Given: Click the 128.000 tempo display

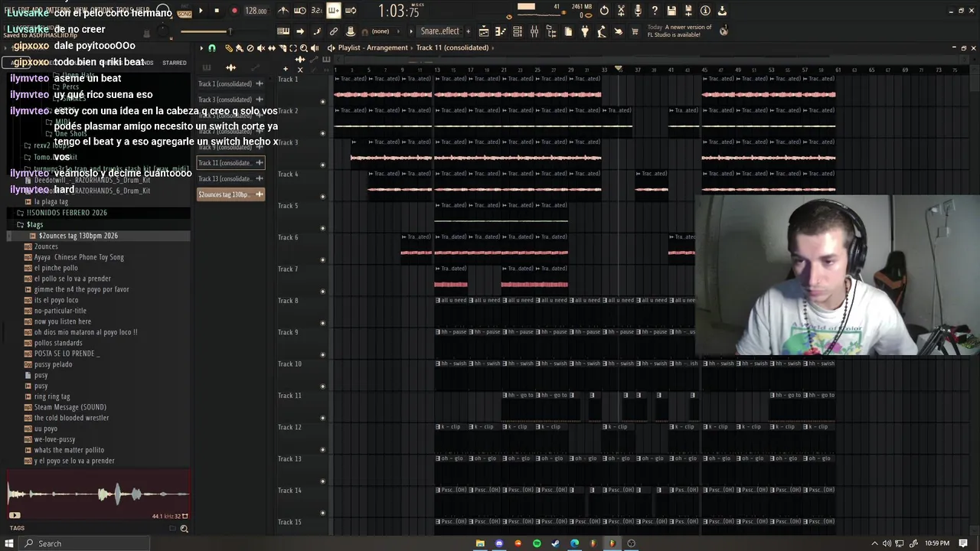Looking at the screenshot, I should pyautogui.click(x=256, y=11).
